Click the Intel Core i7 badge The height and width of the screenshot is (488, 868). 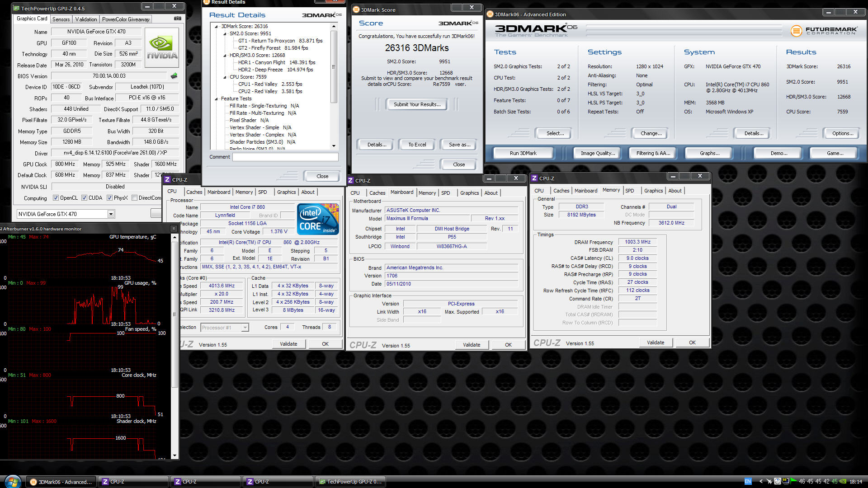click(x=318, y=219)
